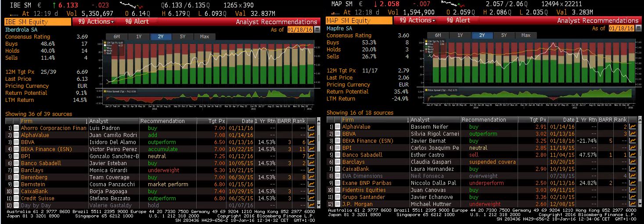This screenshot has width=644, height=224.
Task: Show chart icon on Isidoro Del Alamo row
Action: tap(311, 142)
